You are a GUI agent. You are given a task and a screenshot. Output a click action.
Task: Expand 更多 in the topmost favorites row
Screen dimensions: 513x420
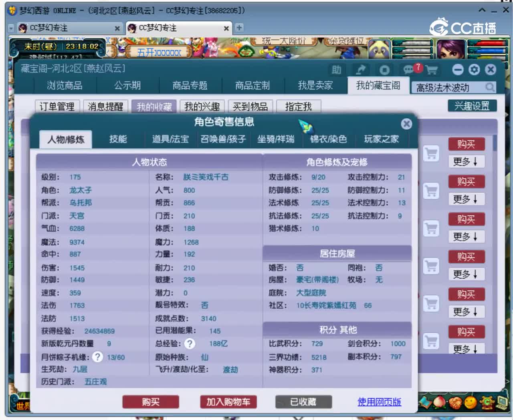(x=466, y=162)
